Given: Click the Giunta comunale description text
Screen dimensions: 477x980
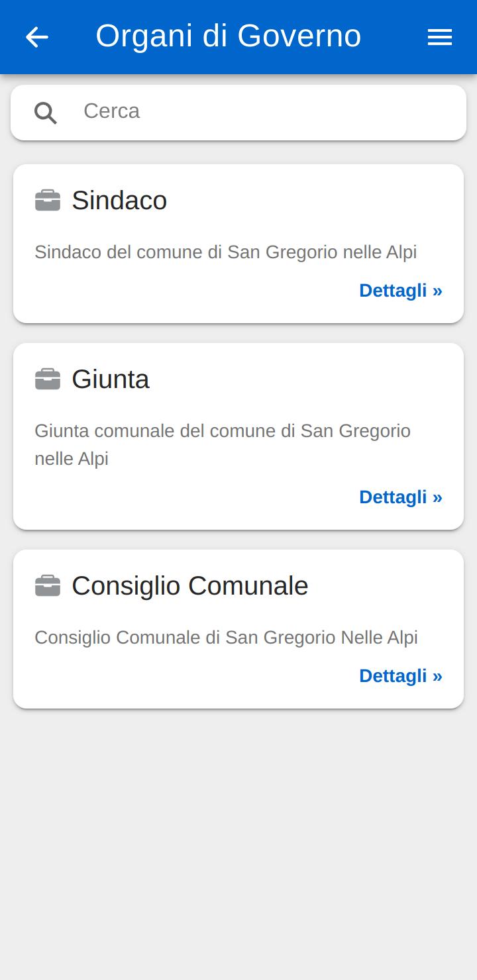Looking at the screenshot, I should (x=223, y=444).
